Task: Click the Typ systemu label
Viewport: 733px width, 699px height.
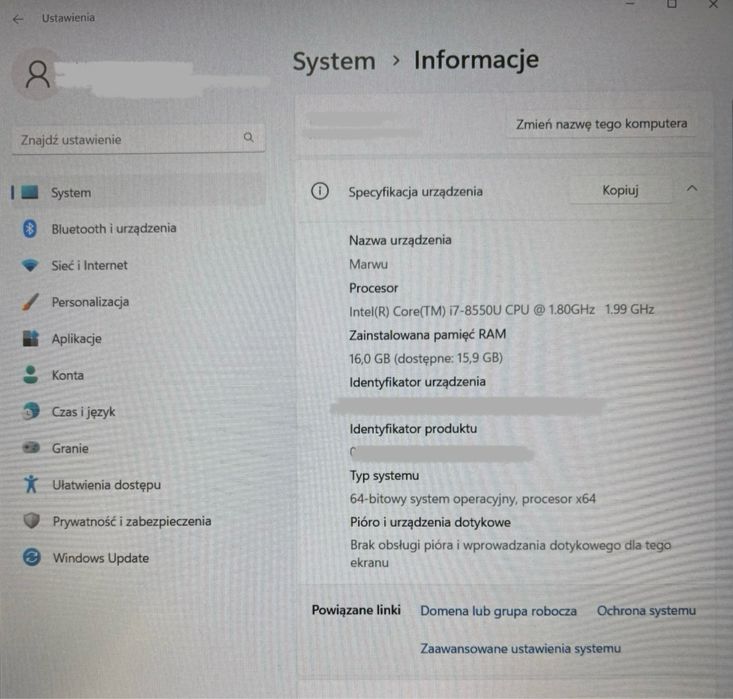Action: [384, 476]
